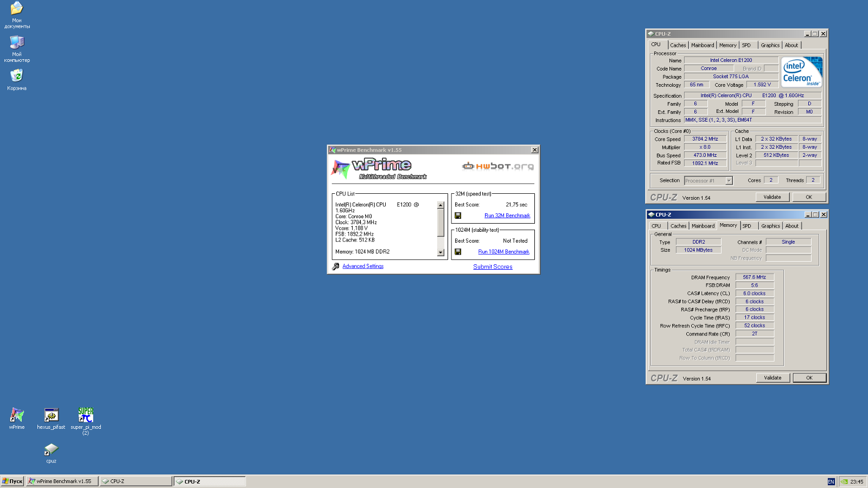The width and height of the screenshot is (868, 488).
Task: Click the save icon beside 32M benchmark
Action: click(458, 216)
